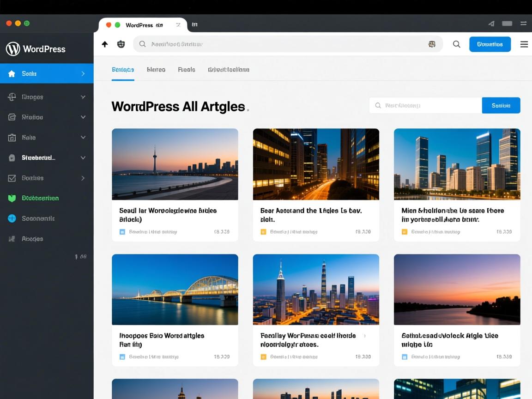Image resolution: width=532 pixels, height=399 pixels.
Task: Click the shield face icon near address bar
Action: pos(121,44)
